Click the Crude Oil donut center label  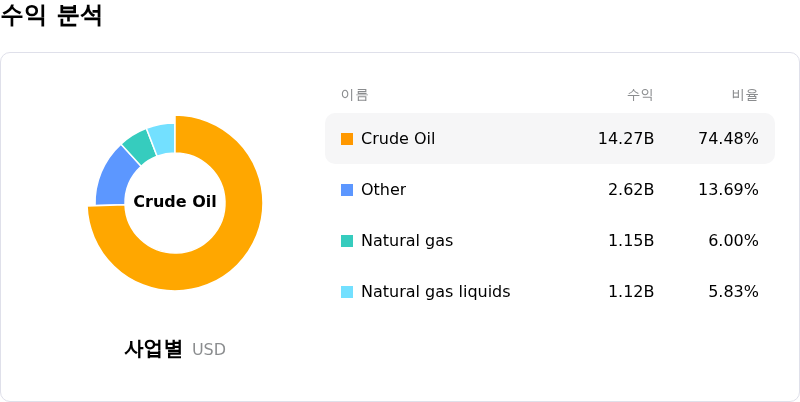pyautogui.click(x=175, y=202)
